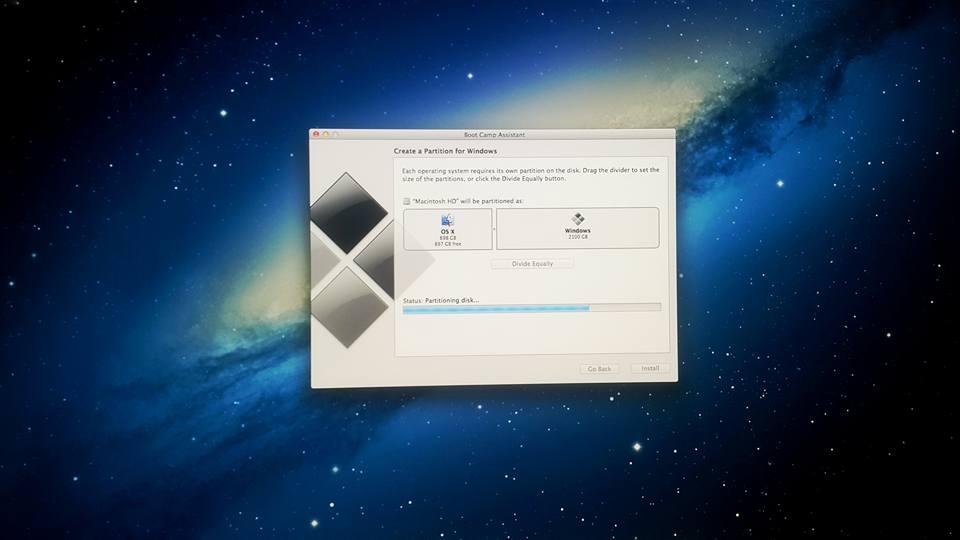Click the Windows logo partition icon
The width and height of the screenshot is (960, 540).
tap(578, 219)
